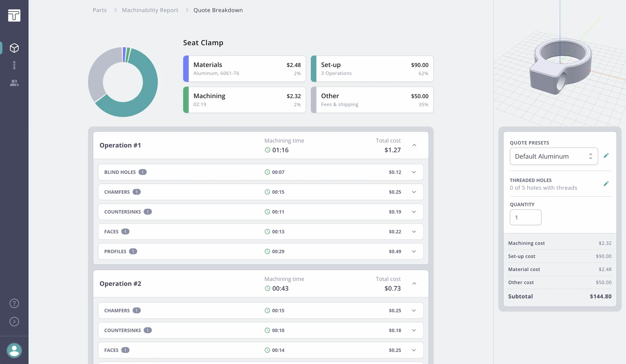Click the user profile avatar

click(14, 351)
